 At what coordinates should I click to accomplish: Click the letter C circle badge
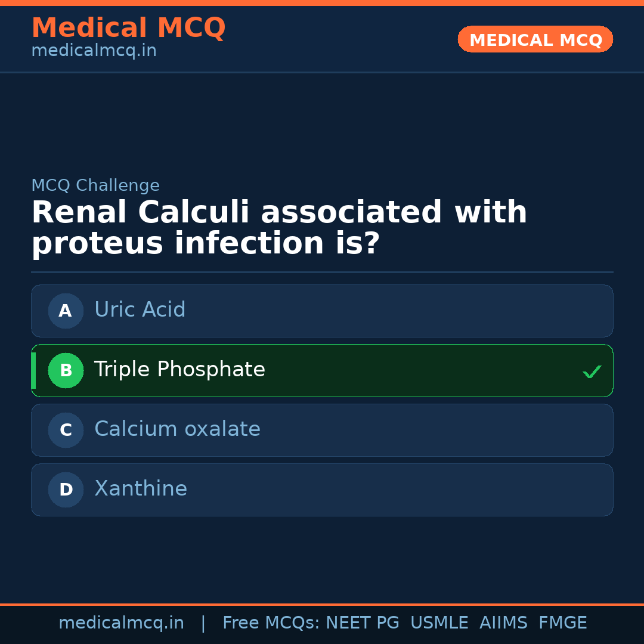(x=66, y=430)
